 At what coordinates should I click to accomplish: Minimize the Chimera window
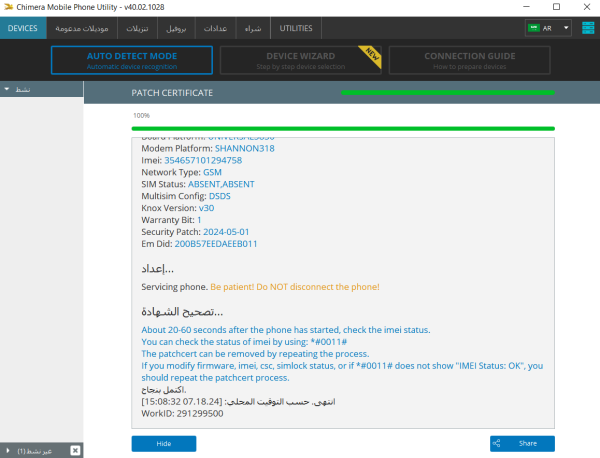tap(527, 7)
